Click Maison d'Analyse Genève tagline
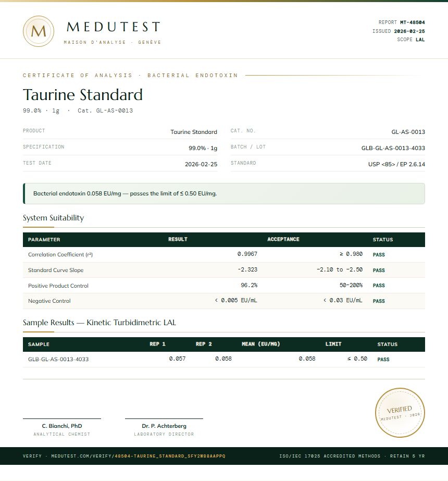Viewport: 448px width, 481px height. pos(112,42)
